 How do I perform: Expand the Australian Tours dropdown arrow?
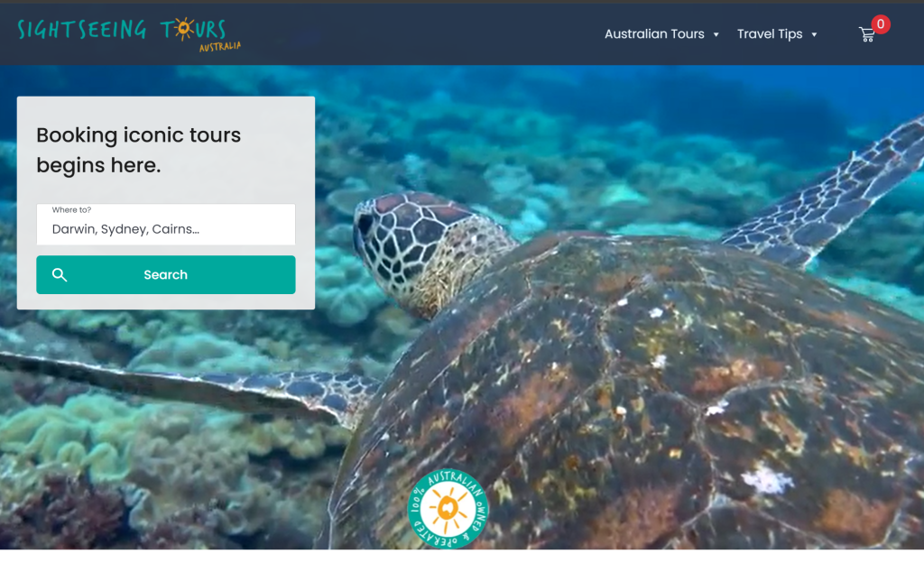[x=716, y=34]
